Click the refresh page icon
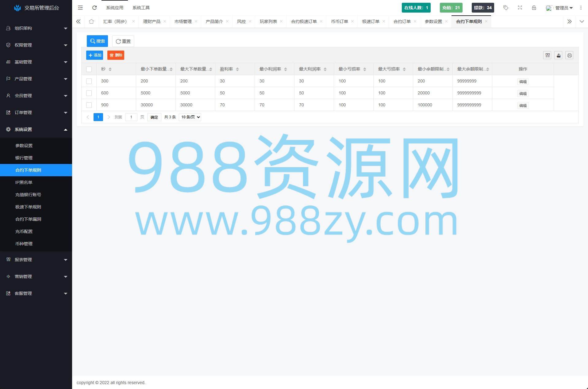The image size is (588, 389). tap(94, 8)
